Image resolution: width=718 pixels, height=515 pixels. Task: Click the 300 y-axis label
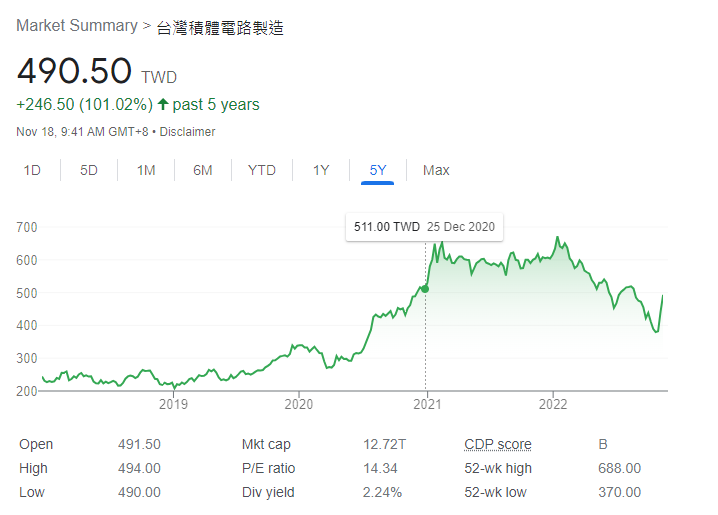pos(27,358)
